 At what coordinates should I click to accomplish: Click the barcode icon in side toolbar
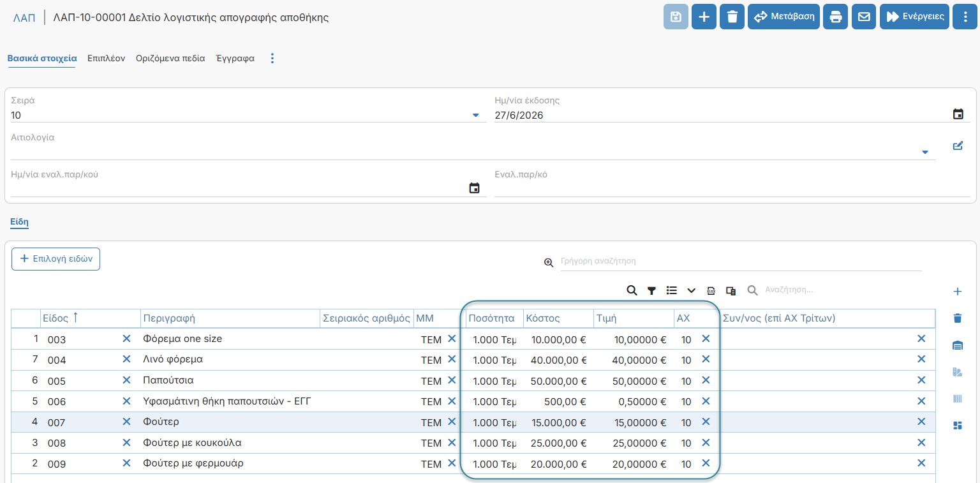point(957,399)
